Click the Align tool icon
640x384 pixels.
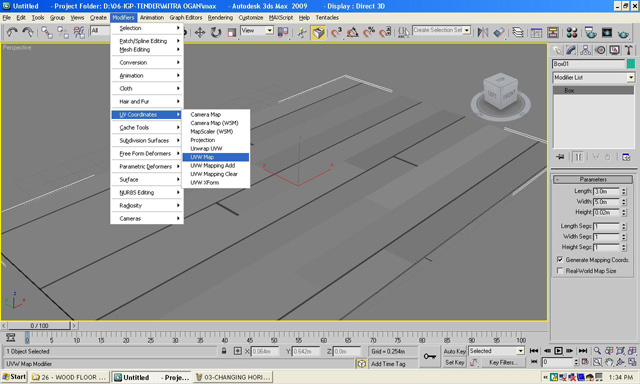coord(499,32)
